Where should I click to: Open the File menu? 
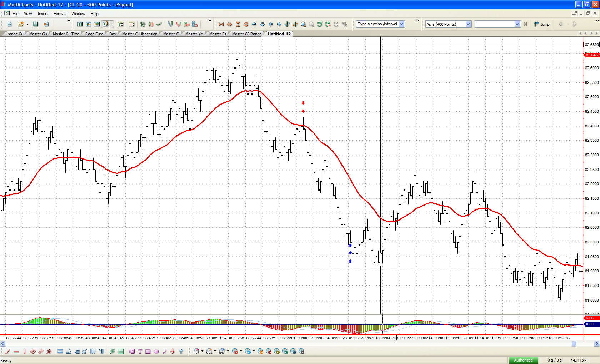coord(15,14)
